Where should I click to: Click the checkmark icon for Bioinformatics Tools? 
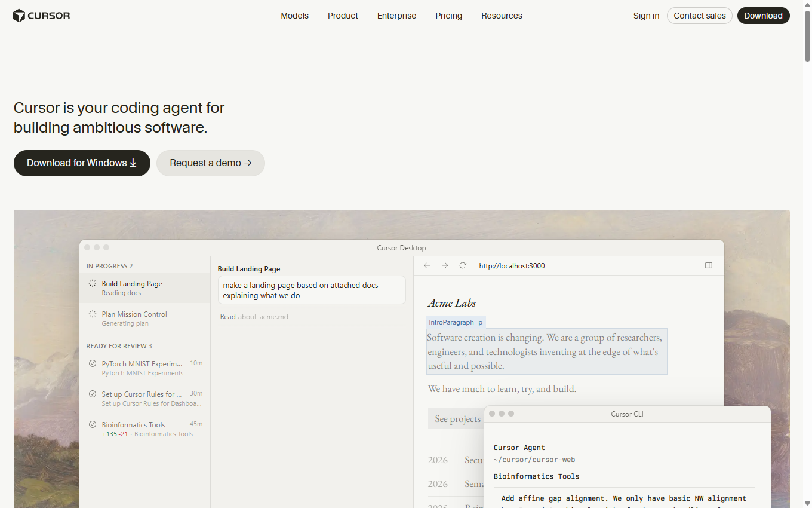point(93,424)
